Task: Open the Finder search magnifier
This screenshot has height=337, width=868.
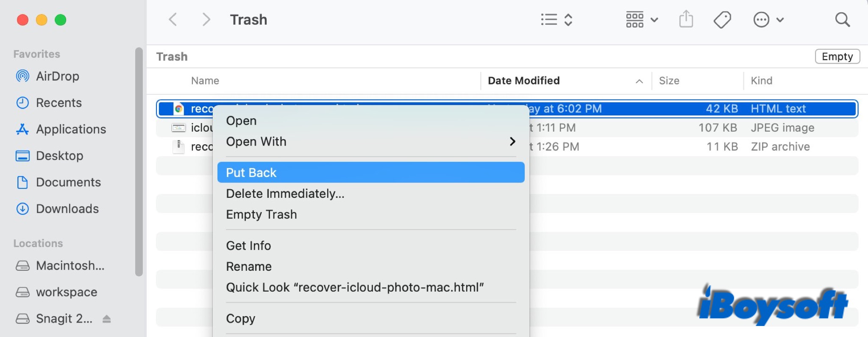Action: click(842, 20)
